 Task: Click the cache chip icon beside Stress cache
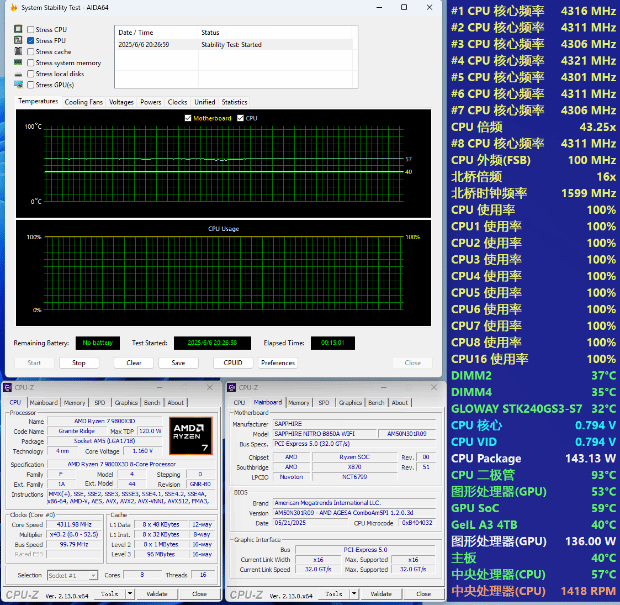[x=18, y=51]
